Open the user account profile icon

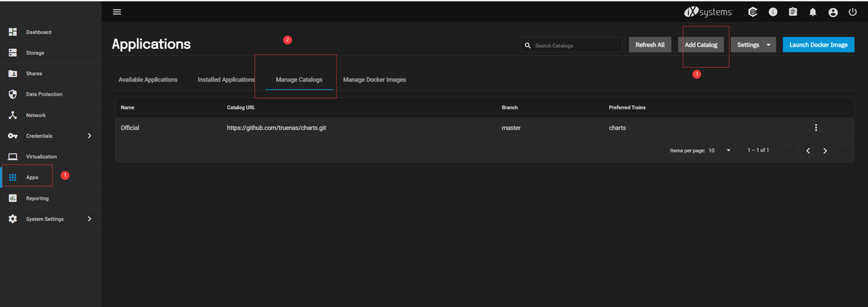pyautogui.click(x=832, y=12)
